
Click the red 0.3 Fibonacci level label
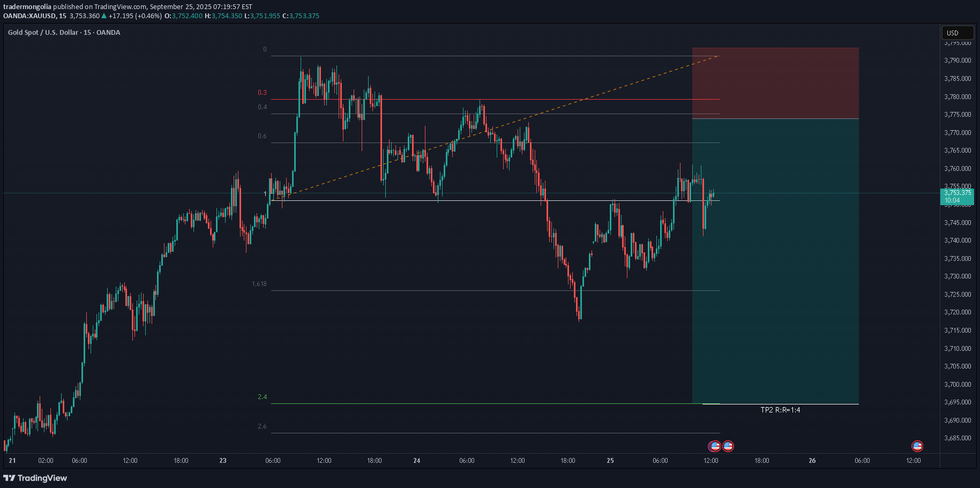point(262,93)
